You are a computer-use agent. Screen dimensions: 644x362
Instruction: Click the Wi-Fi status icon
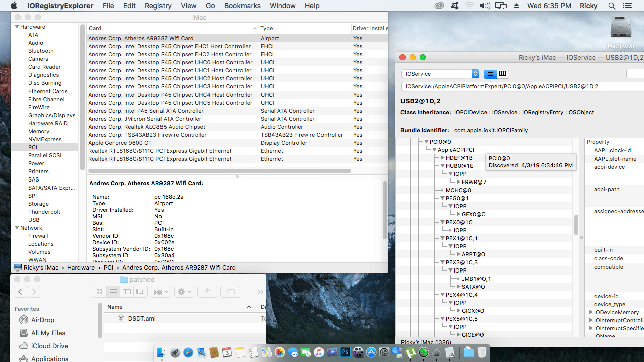469,6
